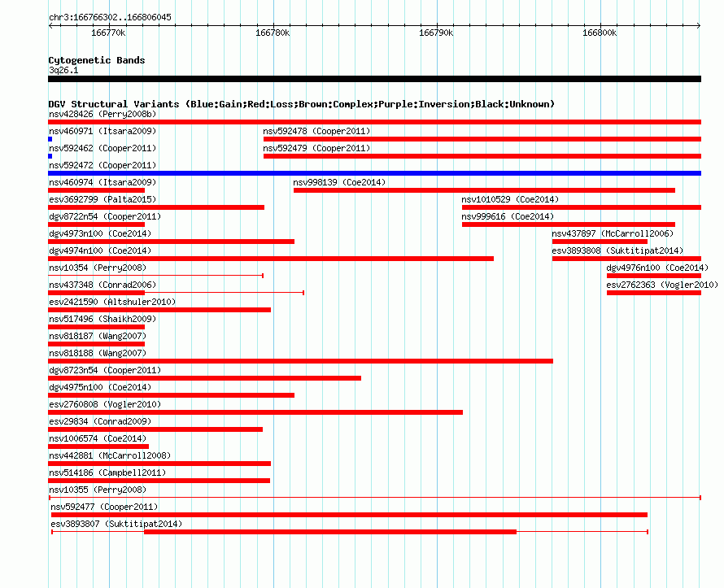The image size is (724, 588).
Task: Open the nsv437348 (Conrad2006) entry
Action: (x=102, y=285)
